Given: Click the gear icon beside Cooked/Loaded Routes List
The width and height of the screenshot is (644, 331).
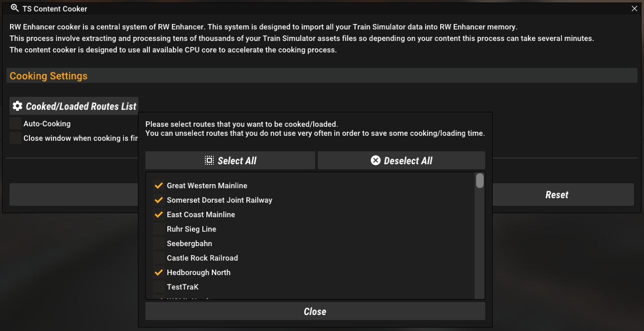Looking at the screenshot, I should coord(17,106).
